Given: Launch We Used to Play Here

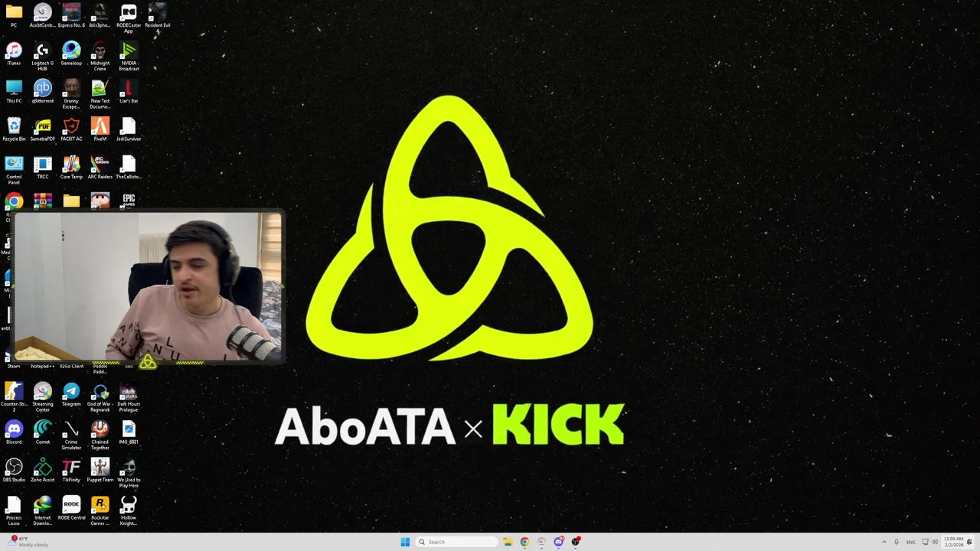Looking at the screenshot, I should pyautogui.click(x=129, y=472).
